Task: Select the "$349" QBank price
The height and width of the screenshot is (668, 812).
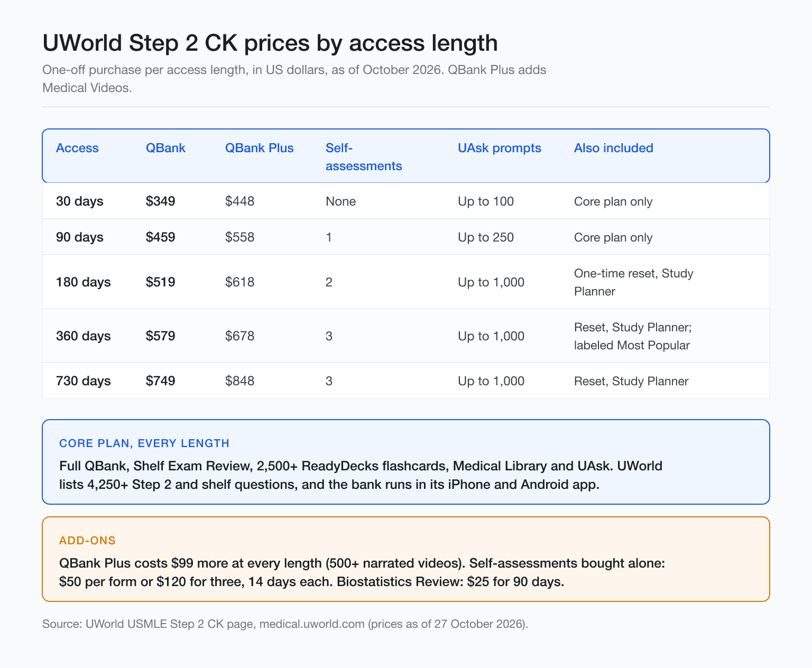Action: point(161,201)
